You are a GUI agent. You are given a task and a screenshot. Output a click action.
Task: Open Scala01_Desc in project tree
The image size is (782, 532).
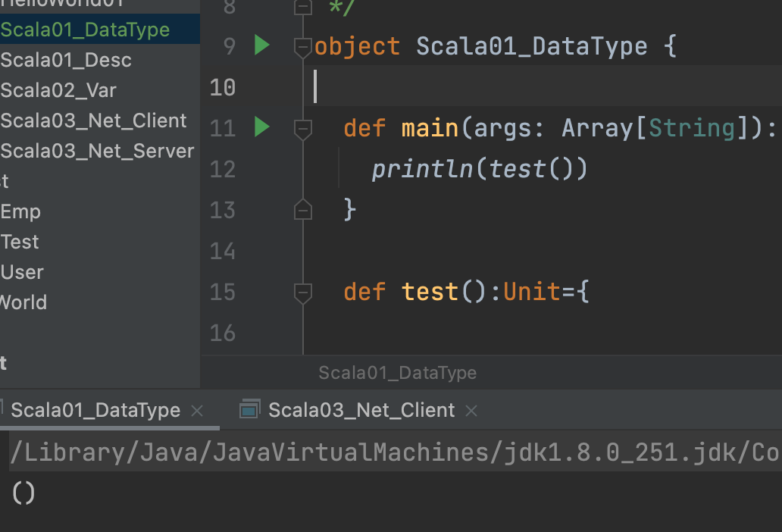point(66,60)
